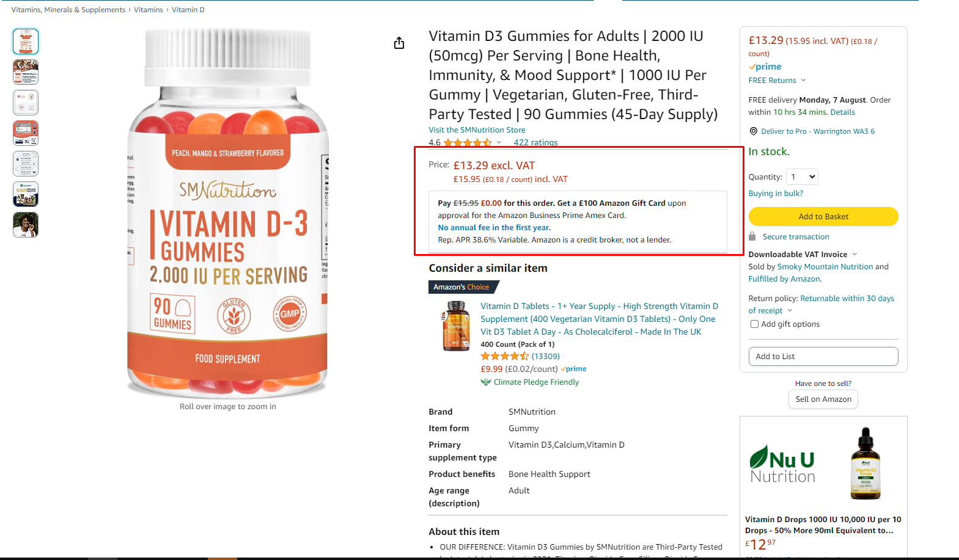
Task: Click the location pin icon beside Deliver to Pro
Action: point(753,131)
